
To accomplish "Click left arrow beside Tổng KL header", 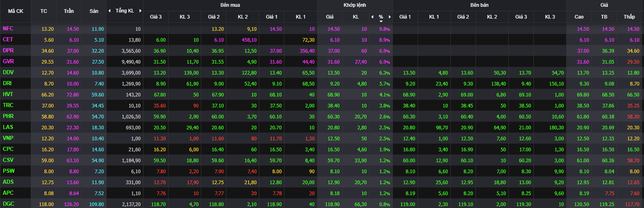I will pos(109,11).
